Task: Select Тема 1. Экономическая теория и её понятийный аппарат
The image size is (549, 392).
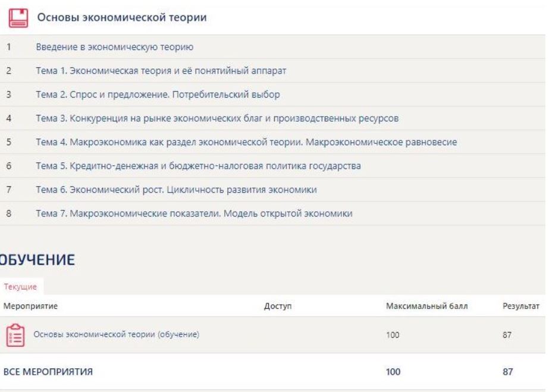Action: click(161, 71)
